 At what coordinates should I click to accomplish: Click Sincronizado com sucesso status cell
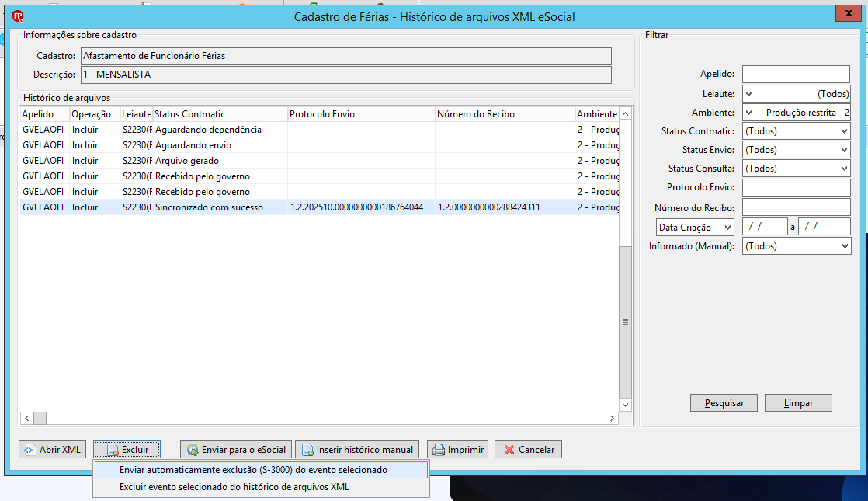220,207
